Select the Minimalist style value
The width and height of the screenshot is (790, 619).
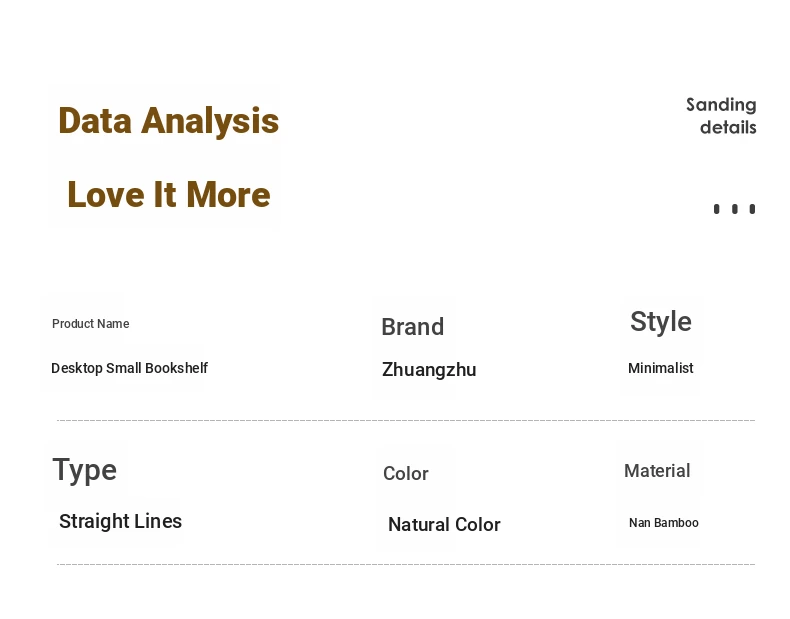tap(661, 368)
